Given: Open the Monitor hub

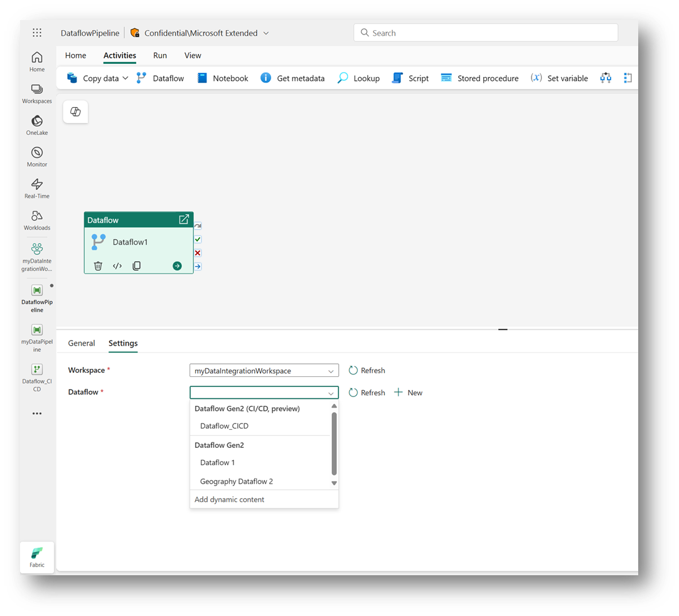Looking at the screenshot, I should tap(37, 157).
